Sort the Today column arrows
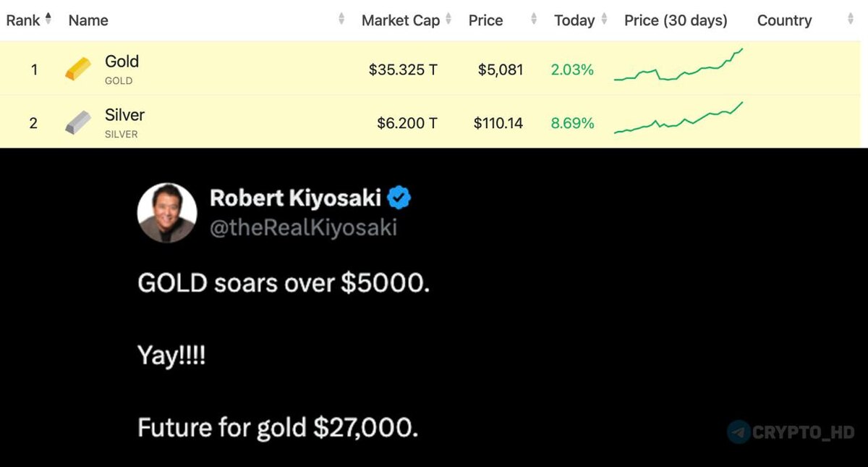The height and width of the screenshot is (467, 868). 604,20
